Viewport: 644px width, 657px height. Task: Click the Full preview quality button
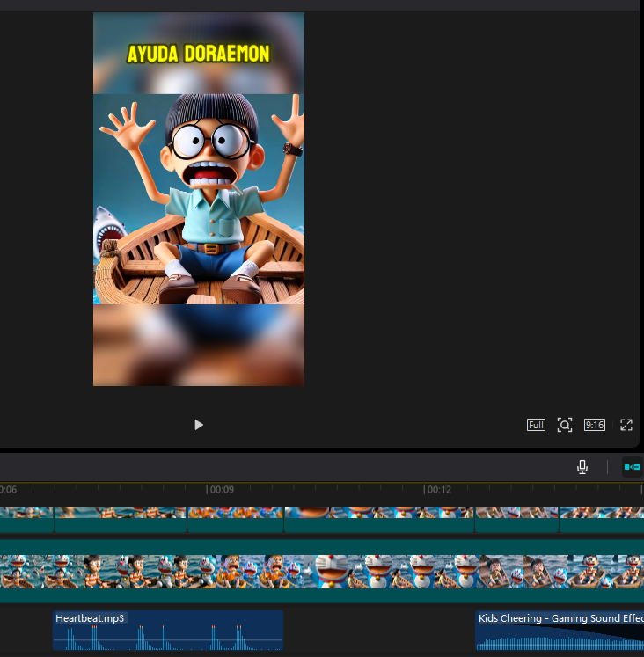pyautogui.click(x=536, y=425)
